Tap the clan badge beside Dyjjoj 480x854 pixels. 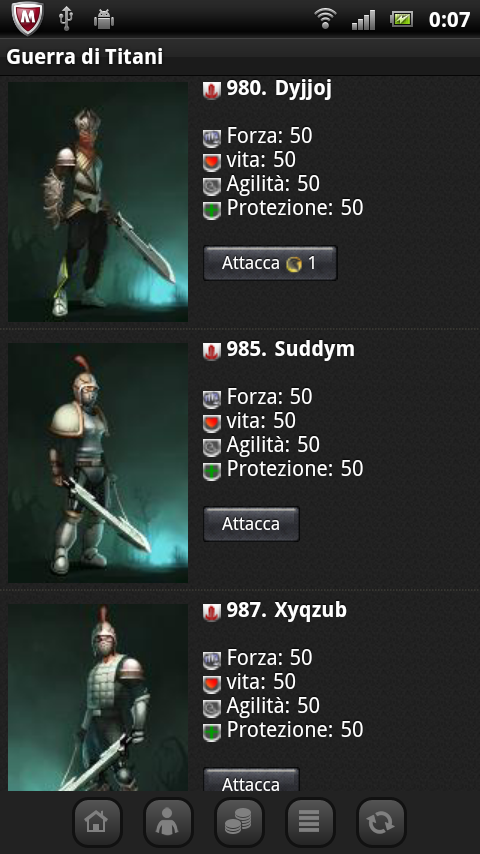click(211, 90)
